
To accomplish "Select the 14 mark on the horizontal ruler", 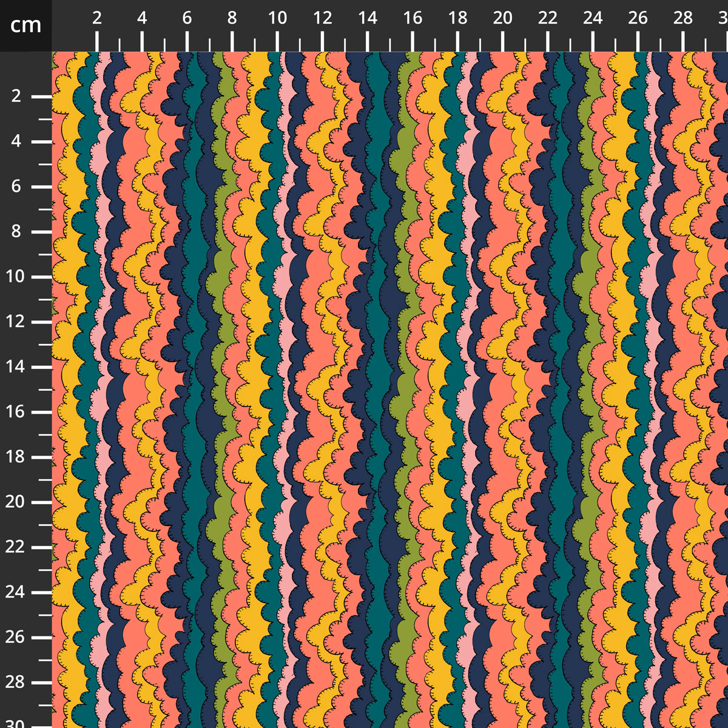I will 367,18.
